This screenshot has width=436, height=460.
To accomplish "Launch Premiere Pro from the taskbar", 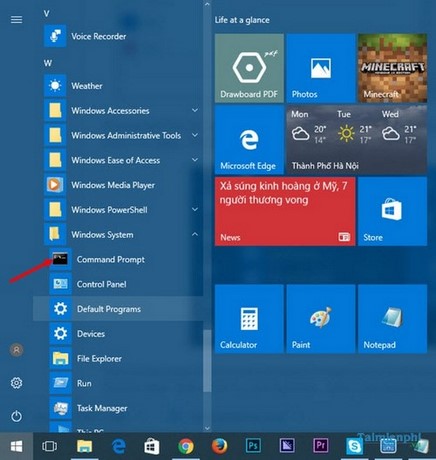I will [x=320, y=446].
